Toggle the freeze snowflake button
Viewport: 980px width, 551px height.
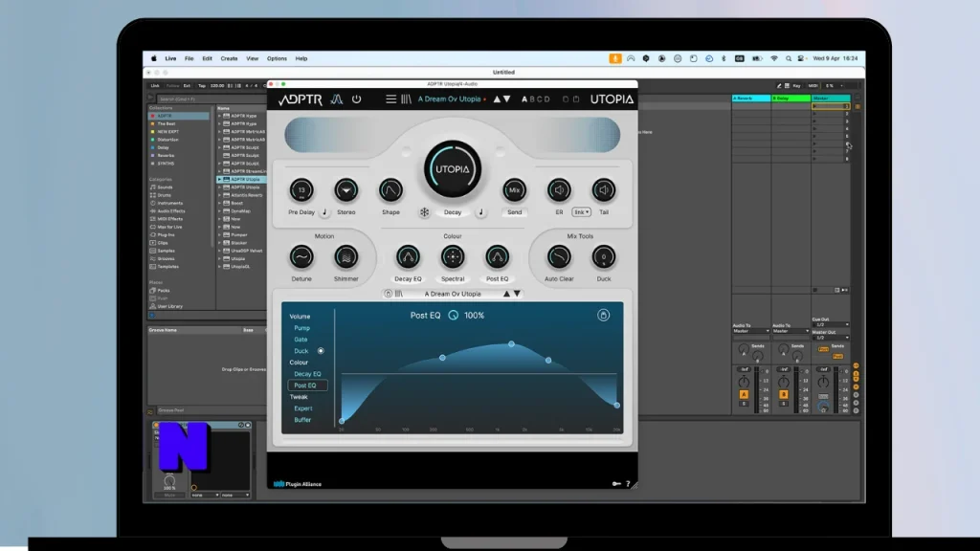424,212
